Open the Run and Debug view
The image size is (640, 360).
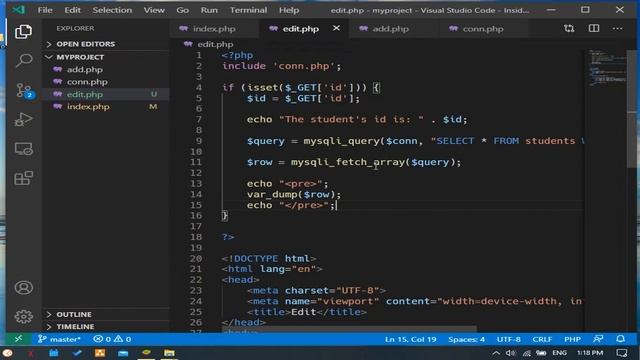point(23,120)
